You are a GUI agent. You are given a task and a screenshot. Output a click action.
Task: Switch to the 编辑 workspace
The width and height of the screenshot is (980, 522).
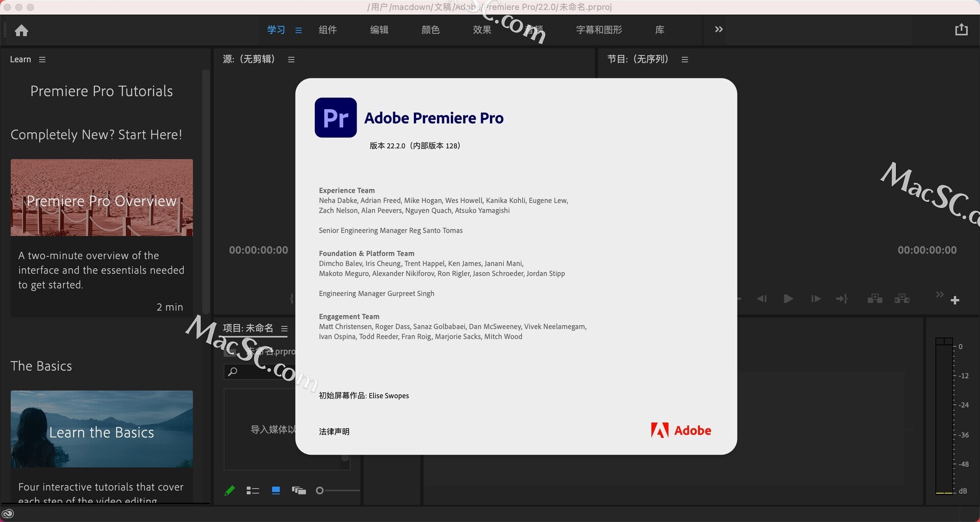coord(379,30)
